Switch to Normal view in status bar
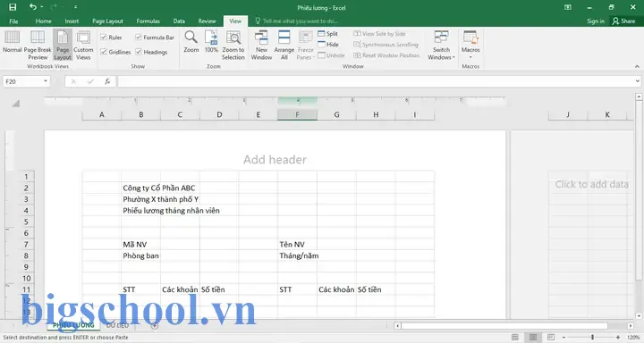The height and width of the screenshot is (343, 644). [x=515, y=337]
